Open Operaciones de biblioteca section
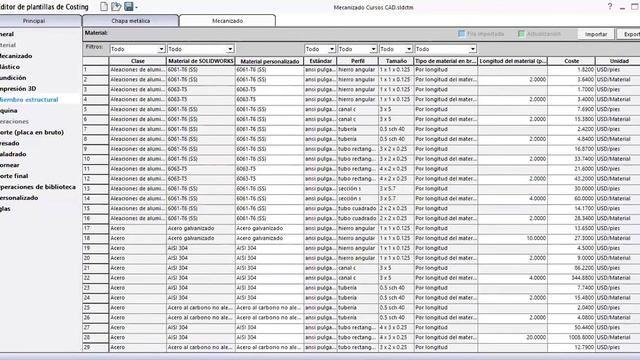 [x=38, y=187]
